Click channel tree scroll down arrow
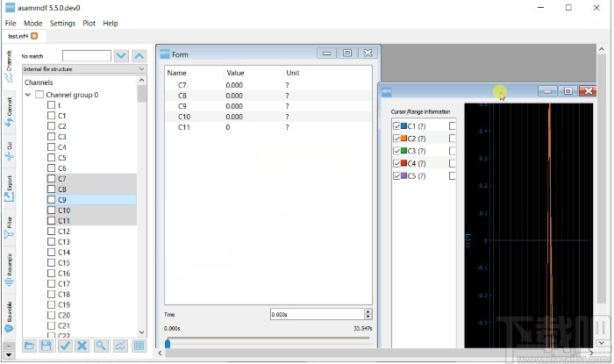This screenshot has height=364, width=614. point(142,332)
